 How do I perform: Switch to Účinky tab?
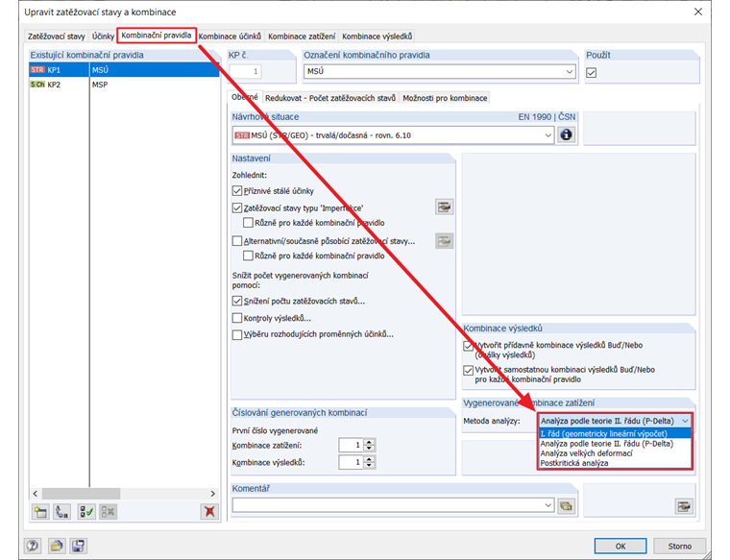click(x=103, y=37)
